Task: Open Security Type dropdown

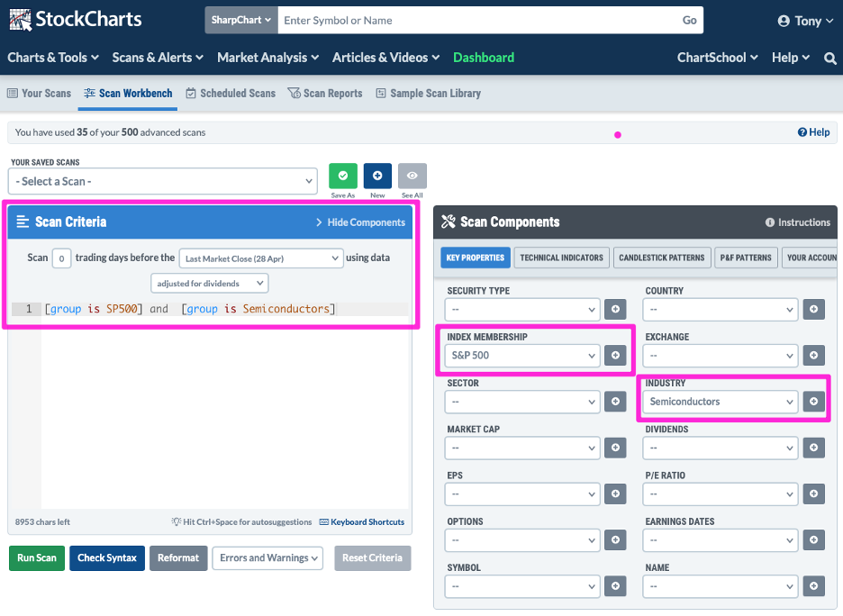Action: pos(522,310)
